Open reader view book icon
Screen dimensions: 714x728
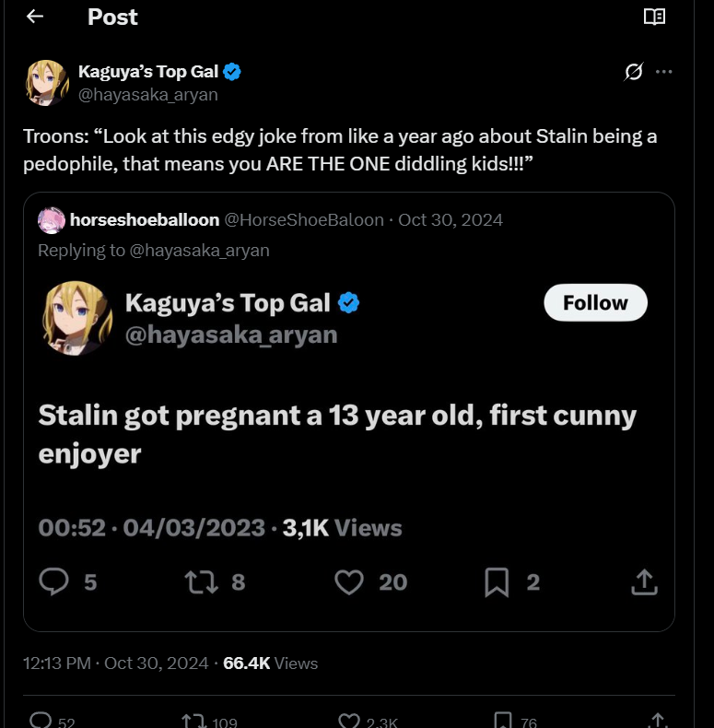tap(655, 17)
